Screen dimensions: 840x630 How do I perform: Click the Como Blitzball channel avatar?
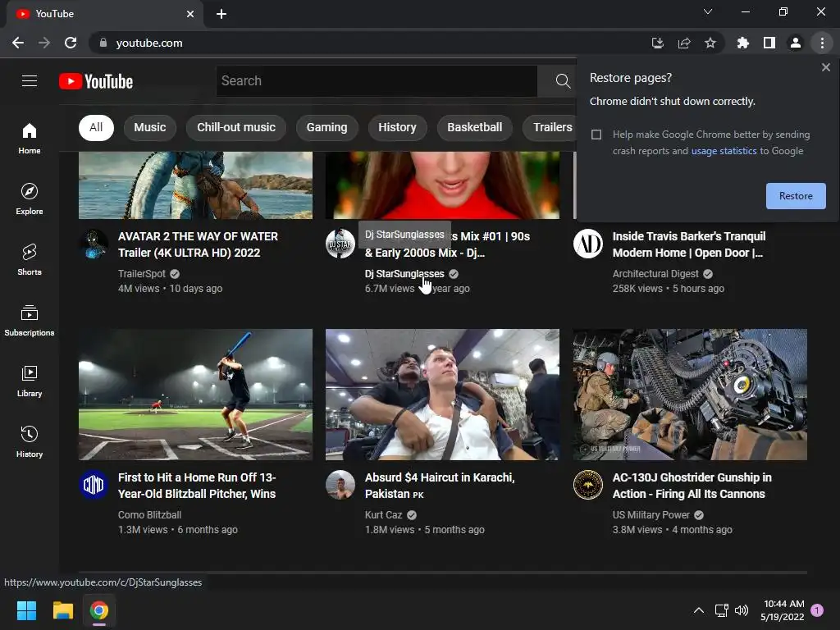(94, 485)
